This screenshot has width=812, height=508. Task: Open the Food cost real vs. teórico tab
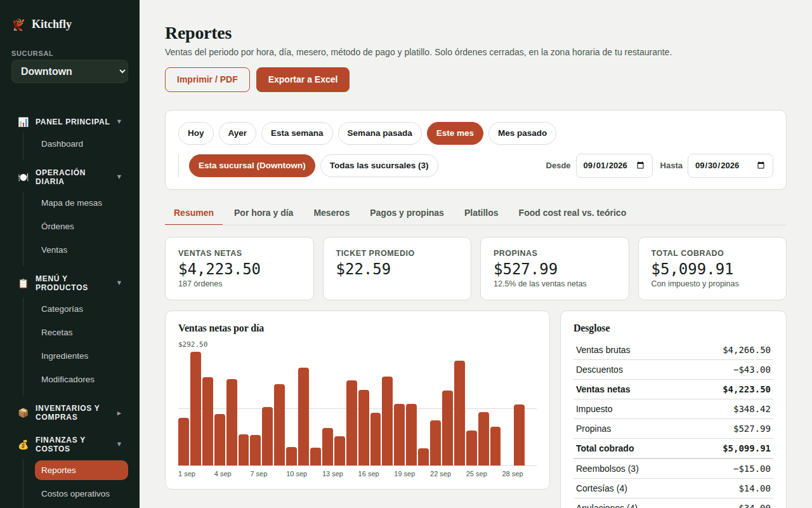572,213
